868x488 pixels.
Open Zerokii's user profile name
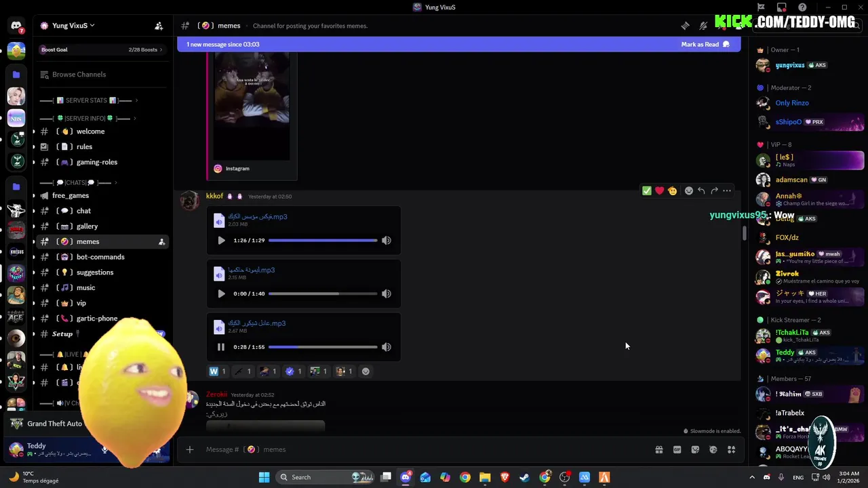(217, 394)
